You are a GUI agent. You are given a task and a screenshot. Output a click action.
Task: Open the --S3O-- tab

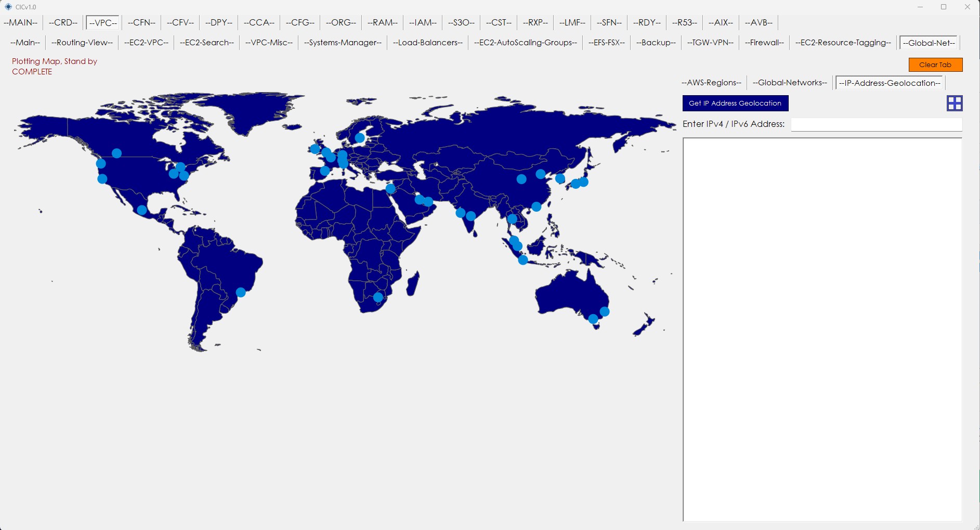click(461, 22)
